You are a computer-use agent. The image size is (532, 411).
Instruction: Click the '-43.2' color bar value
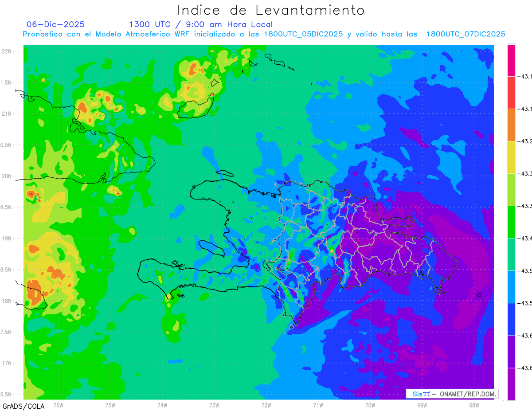pyautogui.click(x=525, y=141)
